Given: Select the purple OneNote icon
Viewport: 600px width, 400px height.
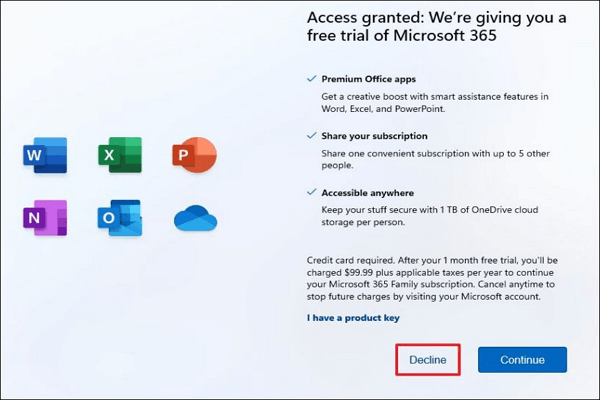Looking at the screenshot, I should tap(45, 218).
